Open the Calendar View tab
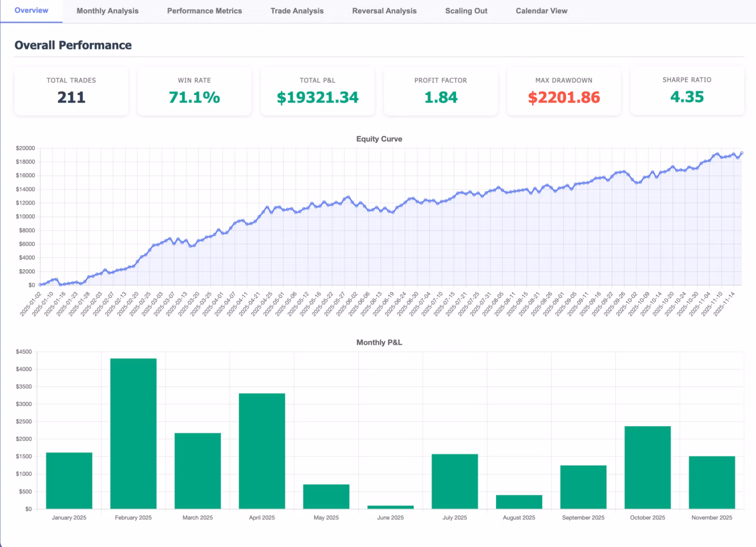 541,11
